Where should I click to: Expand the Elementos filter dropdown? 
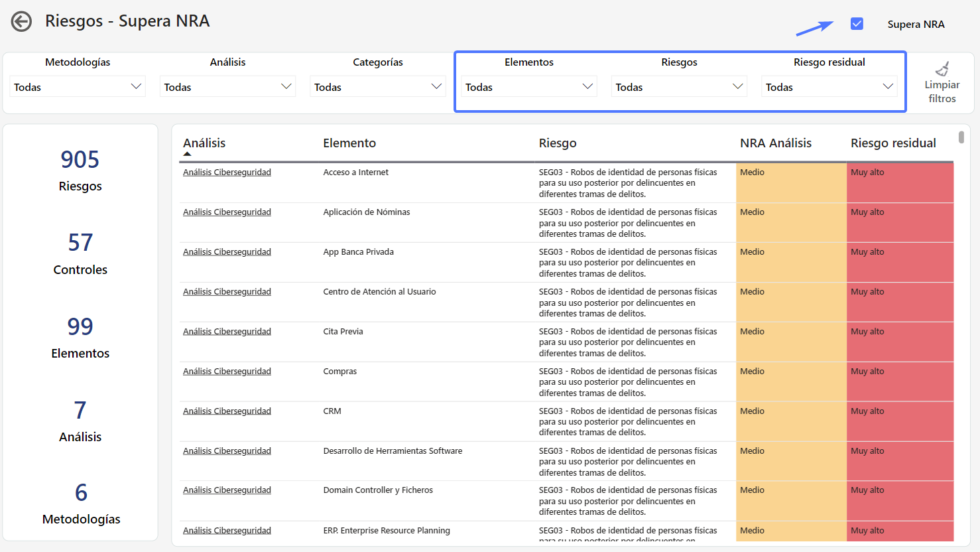[x=528, y=87]
